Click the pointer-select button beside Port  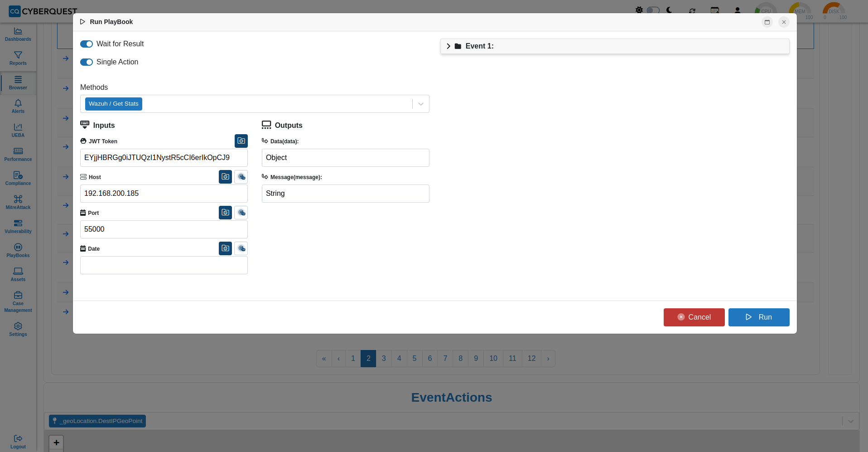[241, 213]
